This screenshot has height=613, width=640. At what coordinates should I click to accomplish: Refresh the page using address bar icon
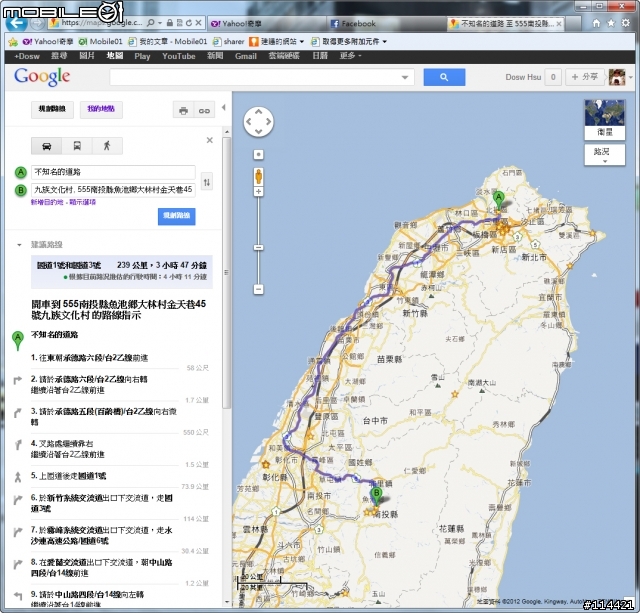(x=189, y=23)
